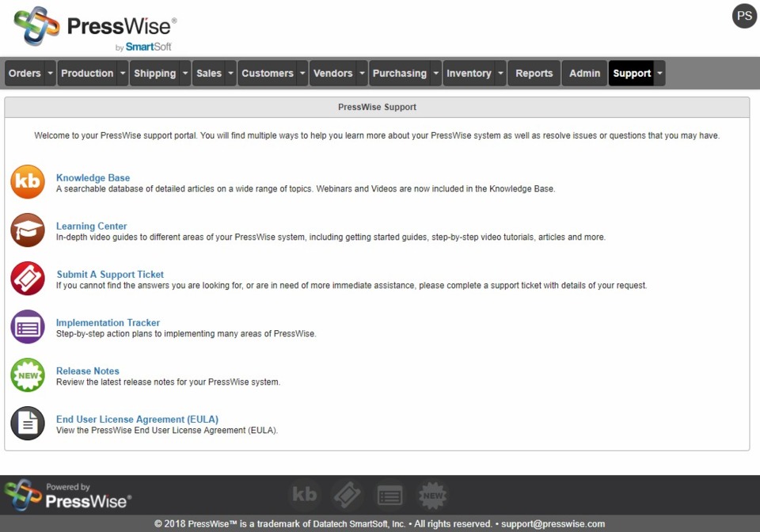
Task: Click the footer knowledge base icon
Action: click(305, 496)
